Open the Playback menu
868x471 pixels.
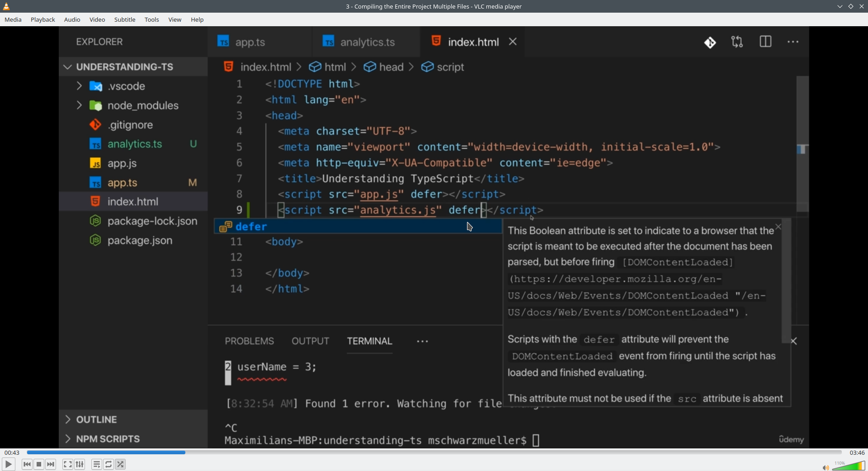pos(43,19)
